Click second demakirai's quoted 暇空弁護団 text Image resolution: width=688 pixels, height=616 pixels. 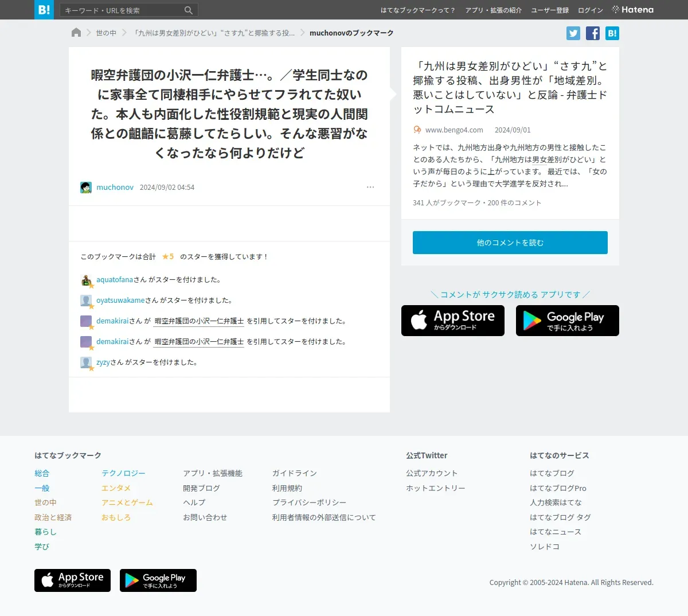click(x=199, y=342)
